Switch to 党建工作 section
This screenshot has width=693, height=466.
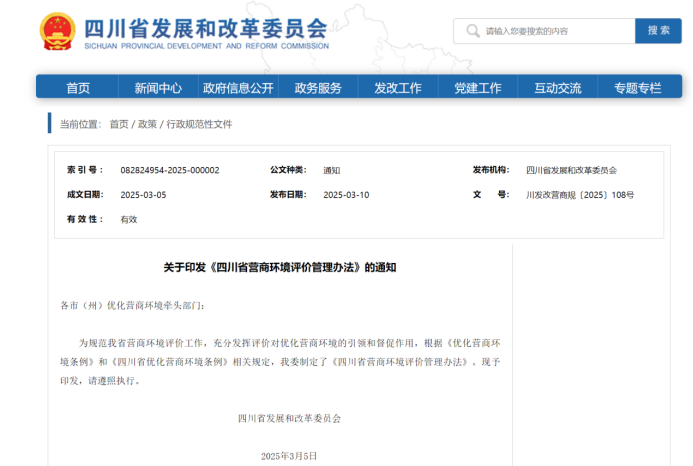point(478,88)
